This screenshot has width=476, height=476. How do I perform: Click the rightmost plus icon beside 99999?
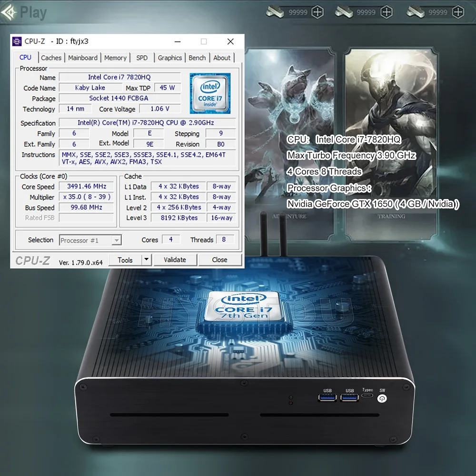[x=458, y=12]
